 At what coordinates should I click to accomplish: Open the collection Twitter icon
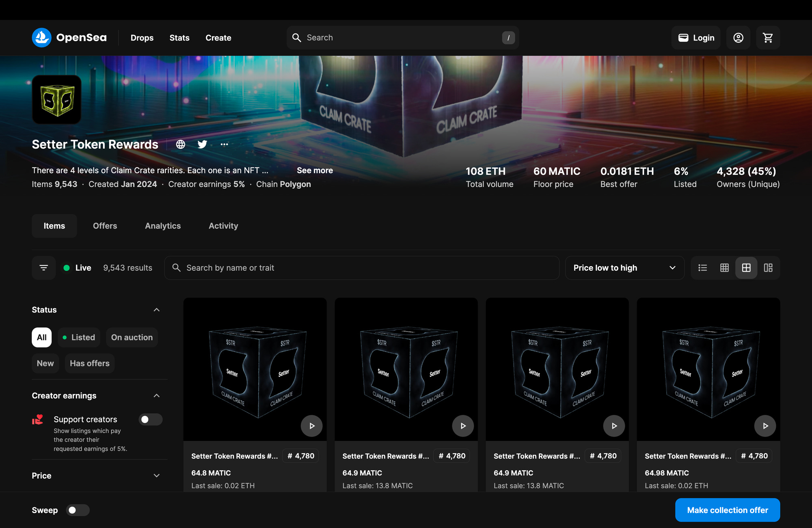coord(202,144)
